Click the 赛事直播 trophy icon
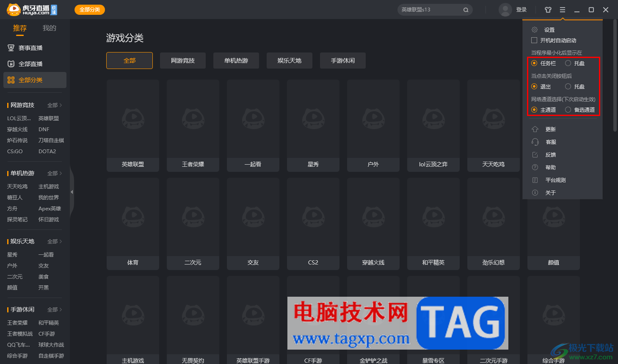Screen dimensions: 618x364 [11, 48]
